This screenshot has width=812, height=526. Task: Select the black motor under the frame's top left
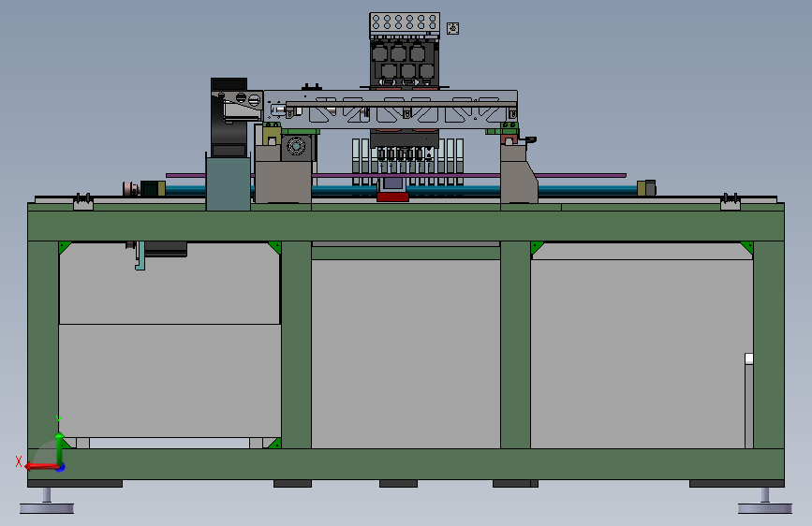tap(165, 249)
